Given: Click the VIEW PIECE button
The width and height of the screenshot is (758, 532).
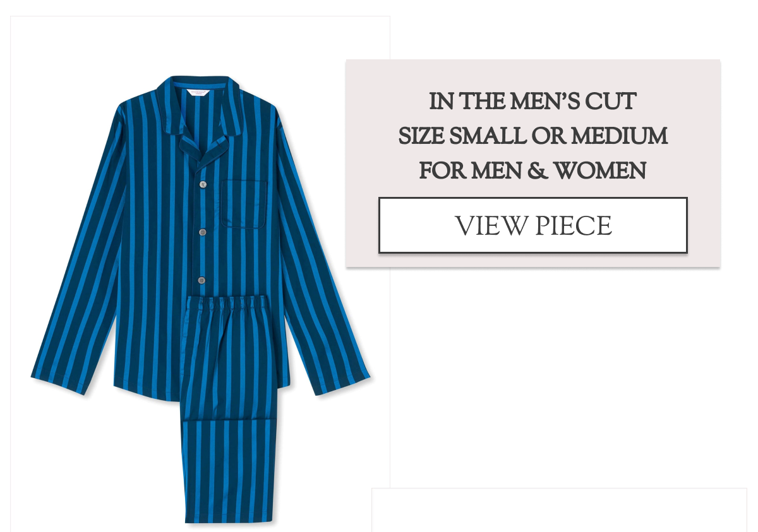Looking at the screenshot, I should pyautogui.click(x=532, y=225).
